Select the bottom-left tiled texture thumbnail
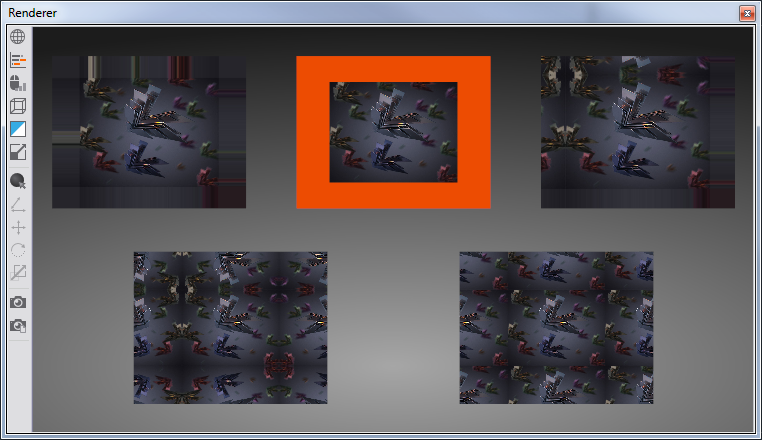 coord(230,327)
